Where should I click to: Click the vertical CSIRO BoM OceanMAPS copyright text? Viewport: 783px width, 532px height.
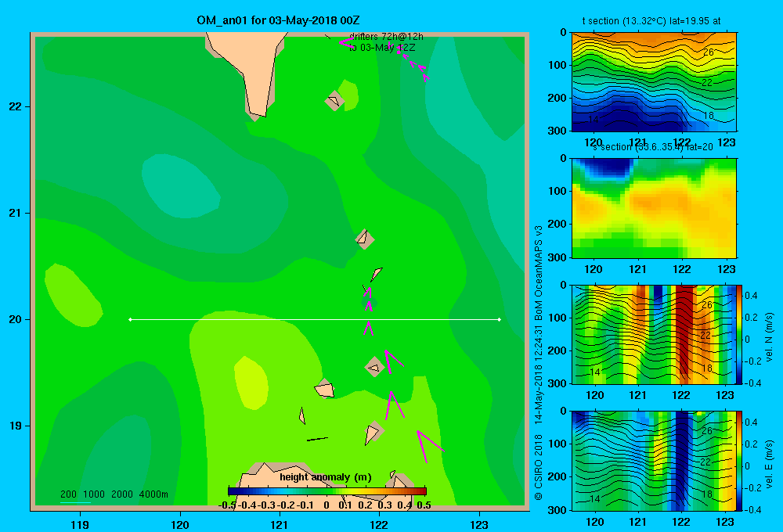pyautogui.click(x=539, y=363)
